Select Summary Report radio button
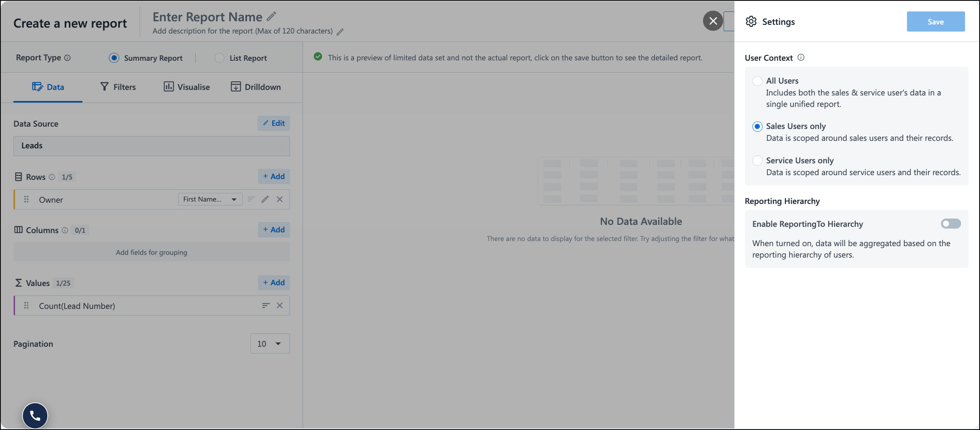 tap(114, 58)
